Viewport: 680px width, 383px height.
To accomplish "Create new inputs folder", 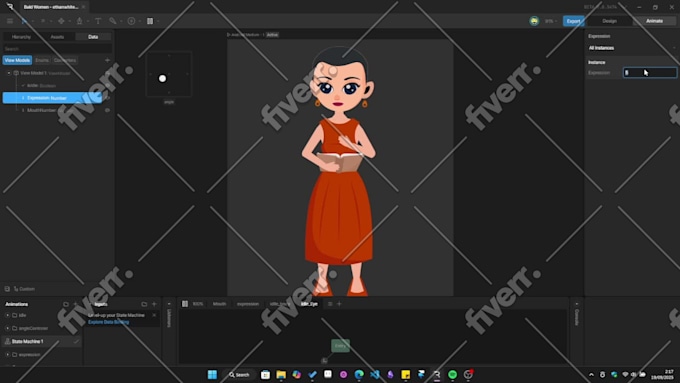I will pos(144,304).
